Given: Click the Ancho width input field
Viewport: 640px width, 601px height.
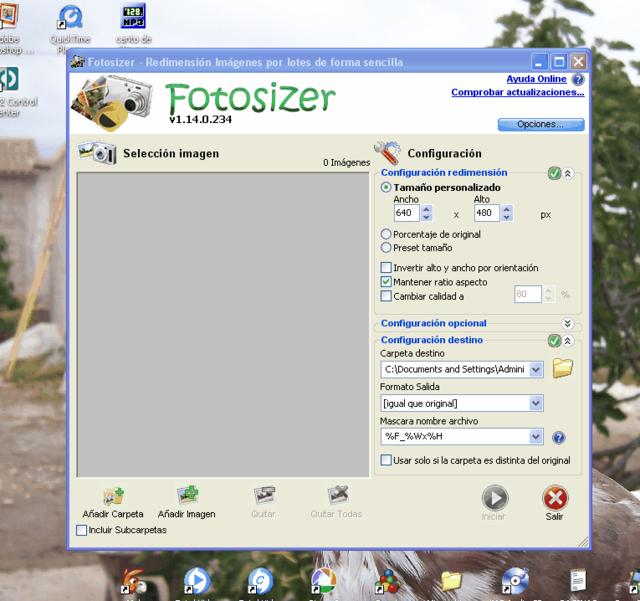Looking at the screenshot, I should (407, 213).
